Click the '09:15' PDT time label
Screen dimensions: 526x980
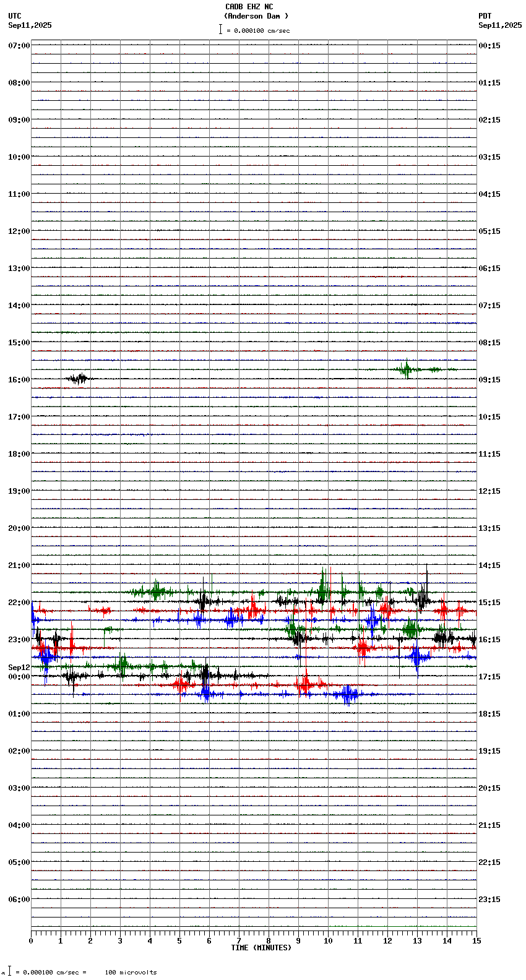pos(489,380)
